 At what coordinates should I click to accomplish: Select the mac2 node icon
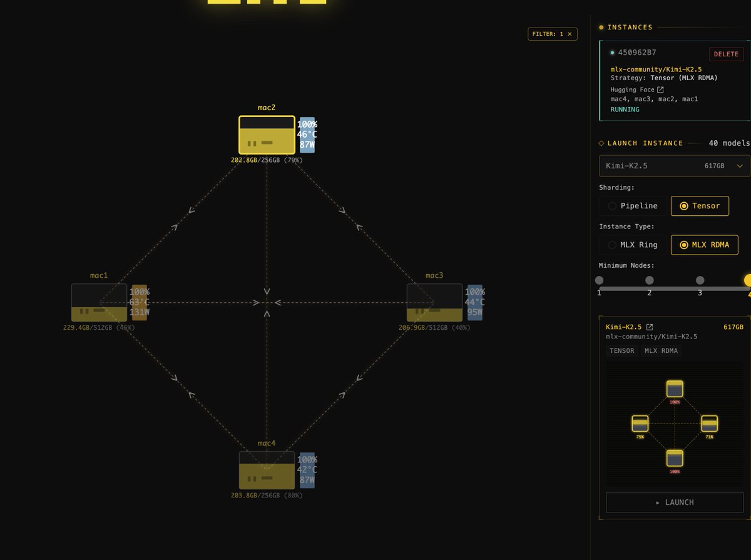point(267,135)
